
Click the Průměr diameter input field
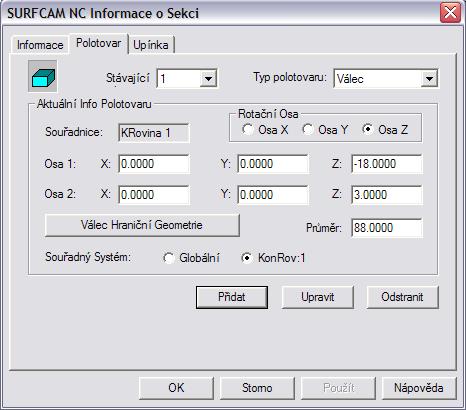(387, 228)
